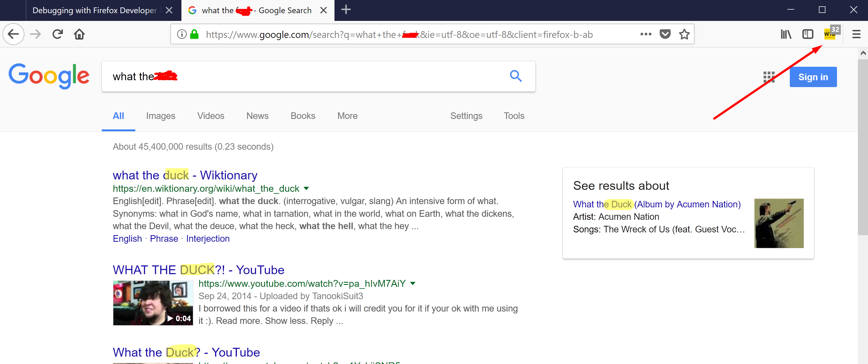Screen dimensions: 868x364
Task: Click the Sign in button
Action: (x=813, y=77)
